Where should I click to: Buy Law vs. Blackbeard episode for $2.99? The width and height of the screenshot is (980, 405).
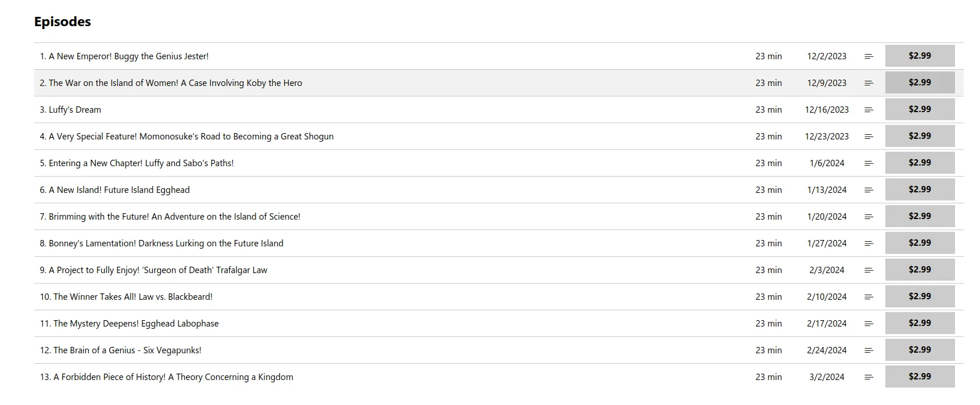(x=920, y=296)
